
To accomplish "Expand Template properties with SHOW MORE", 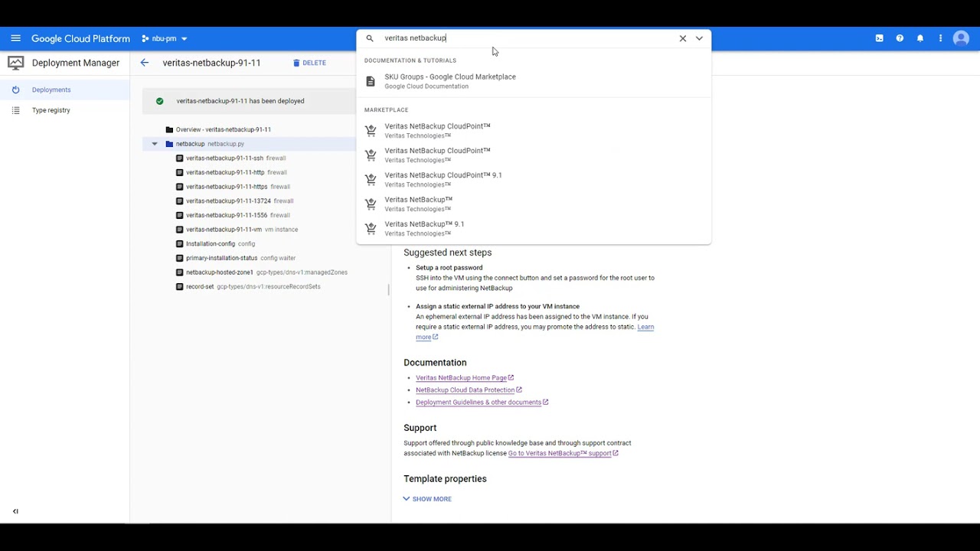I will coord(427,499).
